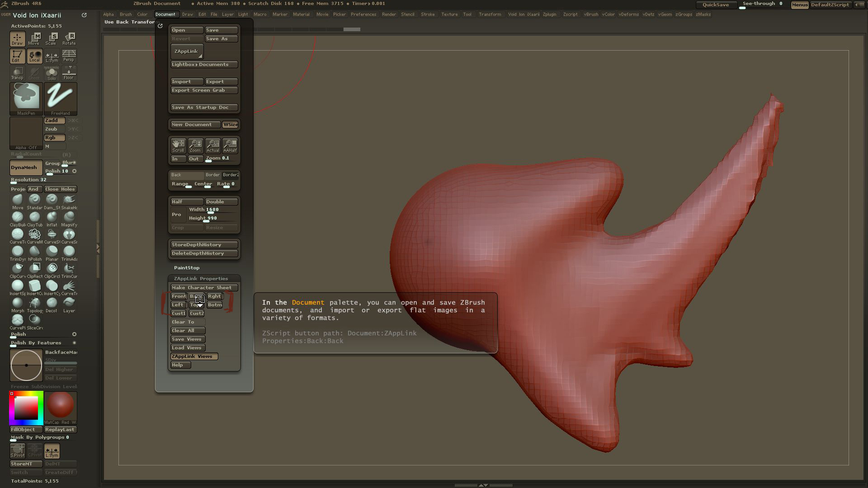Toggle the Polish mode circle

coord(74,334)
